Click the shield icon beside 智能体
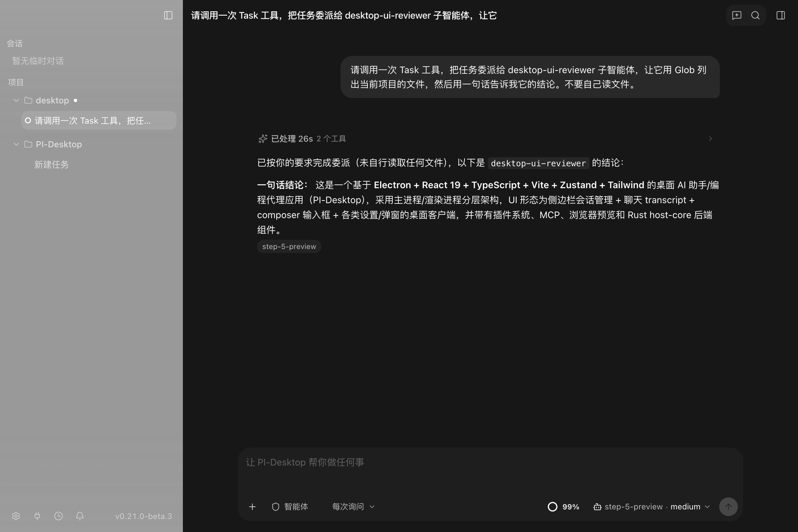This screenshot has height=532, width=798. click(276, 506)
